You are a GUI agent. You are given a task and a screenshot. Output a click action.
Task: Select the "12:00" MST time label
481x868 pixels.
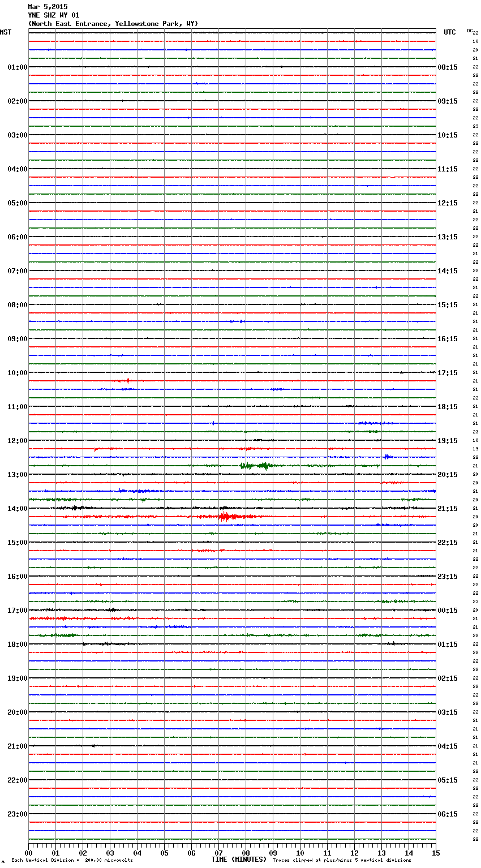pyautogui.click(x=18, y=441)
